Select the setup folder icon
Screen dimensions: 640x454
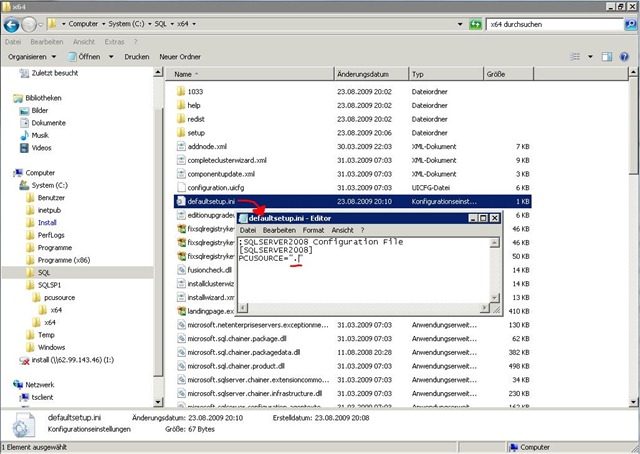pyautogui.click(x=180, y=132)
